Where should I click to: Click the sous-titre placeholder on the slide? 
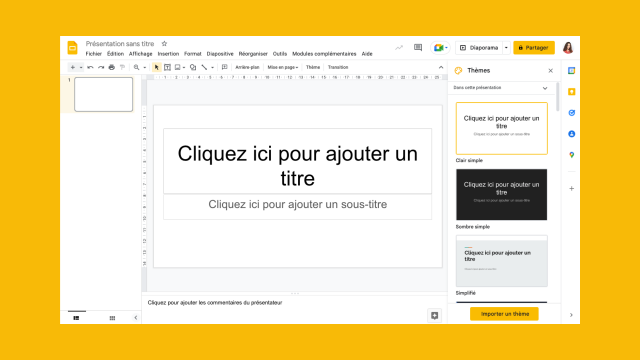(x=298, y=207)
